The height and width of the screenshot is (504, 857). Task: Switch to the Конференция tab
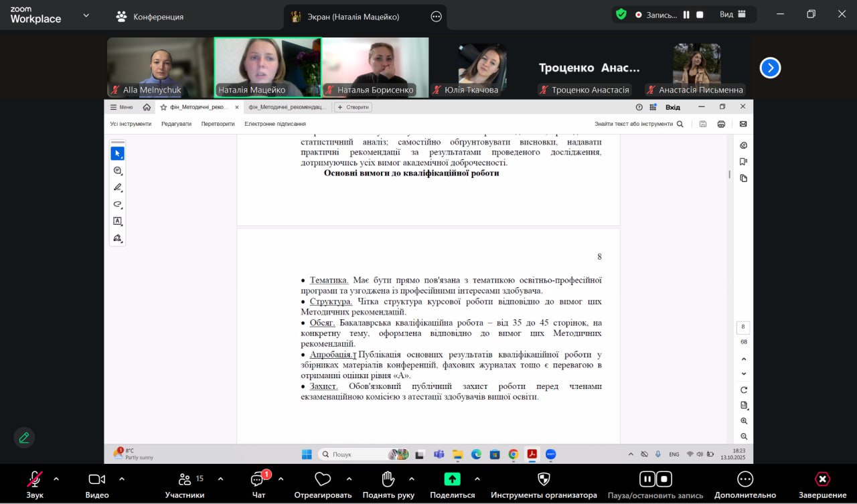click(x=150, y=17)
